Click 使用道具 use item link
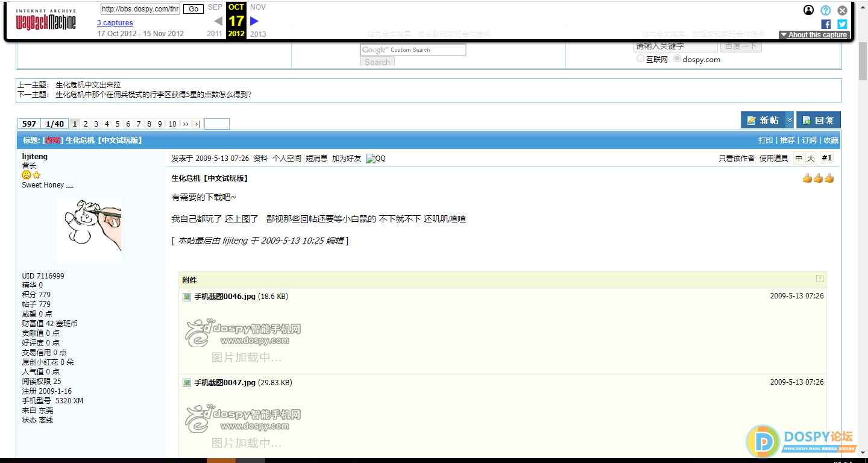 773,158
